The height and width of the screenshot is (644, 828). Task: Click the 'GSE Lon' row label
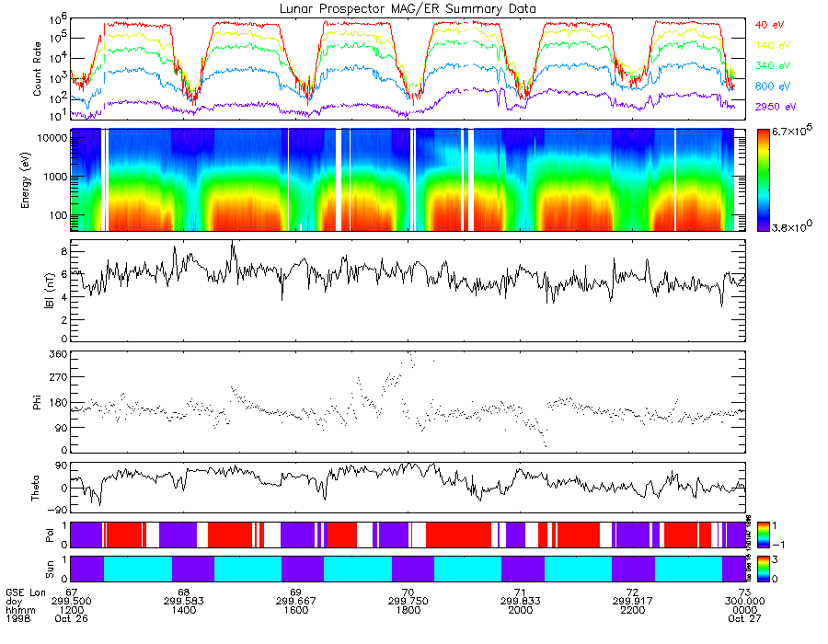26,592
